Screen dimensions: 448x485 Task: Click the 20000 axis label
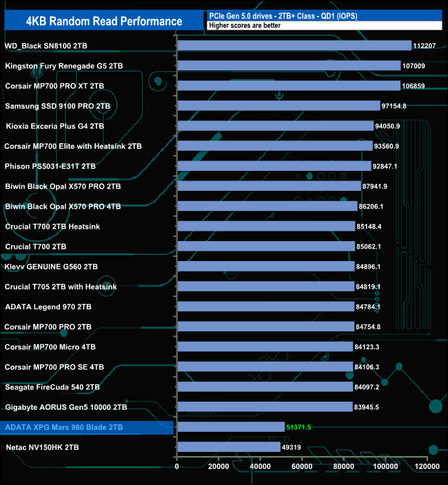218,466
